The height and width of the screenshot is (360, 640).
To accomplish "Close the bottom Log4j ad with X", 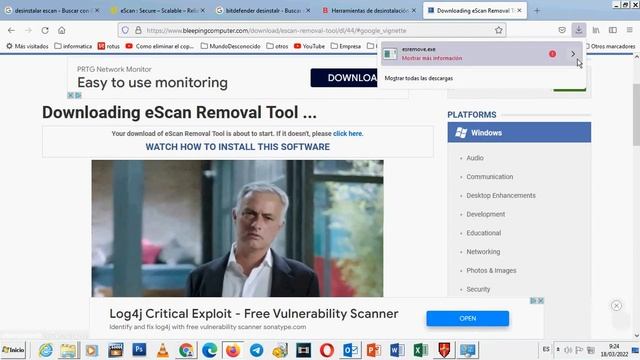I will [540, 301].
